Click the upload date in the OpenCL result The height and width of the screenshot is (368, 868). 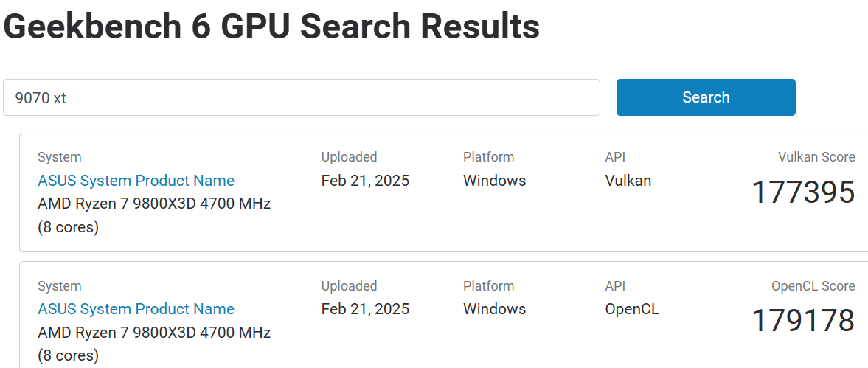pyautogui.click(x=365, y=309)
